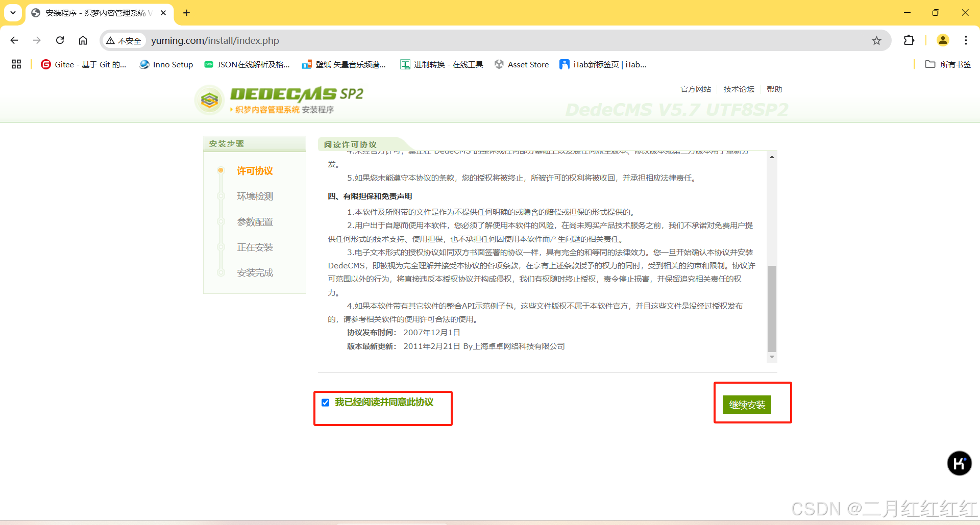Reload the page with refresh icon

click(60, 40)
